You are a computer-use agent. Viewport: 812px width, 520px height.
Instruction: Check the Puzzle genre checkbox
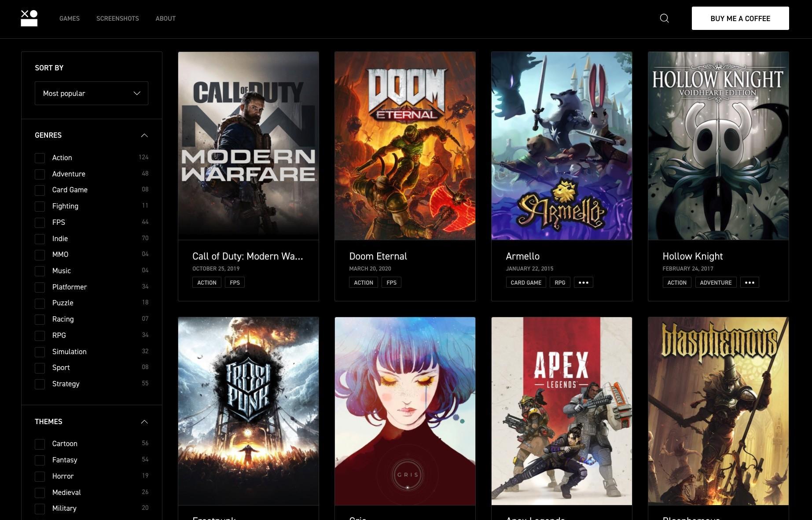point(40,303)
